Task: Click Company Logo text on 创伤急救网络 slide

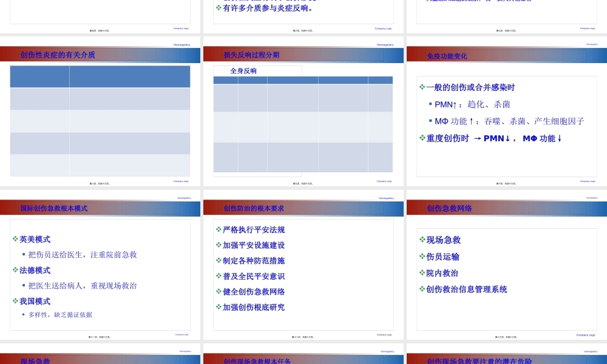Action: (x=586, y=335)
